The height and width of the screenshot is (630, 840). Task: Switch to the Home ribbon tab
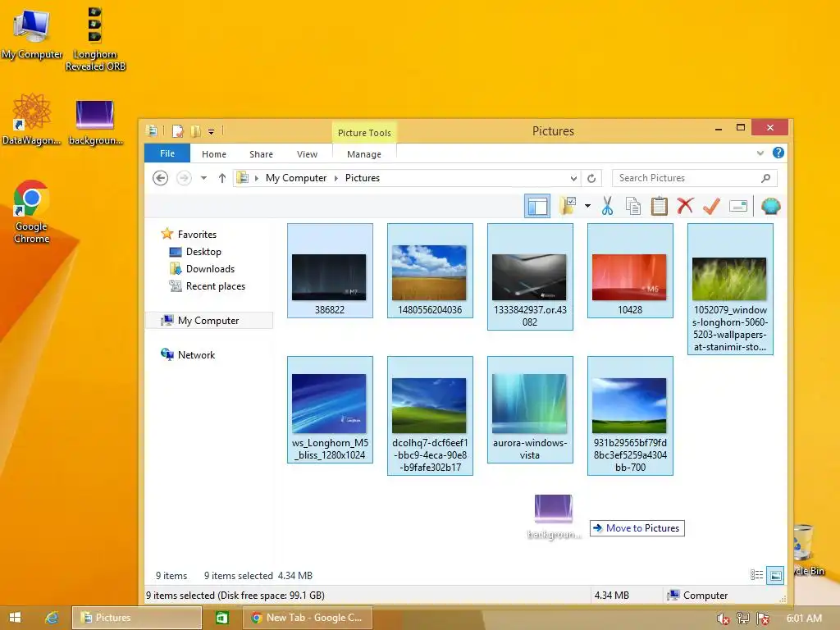214,153
